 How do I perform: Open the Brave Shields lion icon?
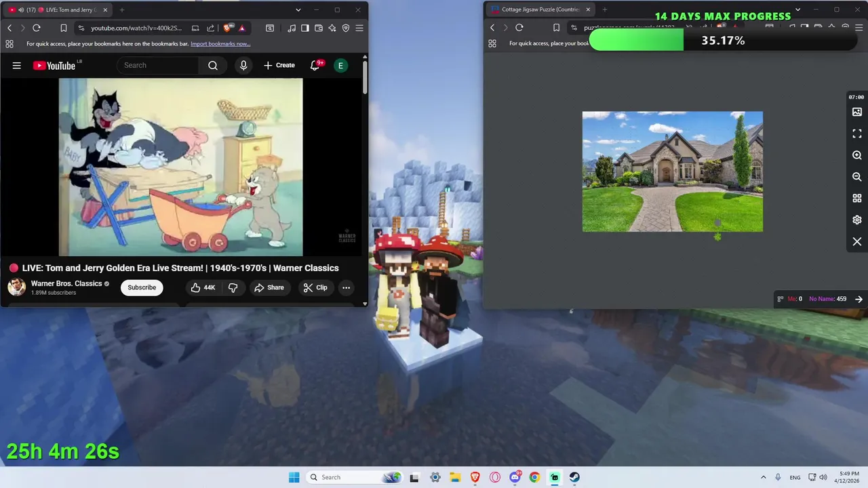coord(228,28)
